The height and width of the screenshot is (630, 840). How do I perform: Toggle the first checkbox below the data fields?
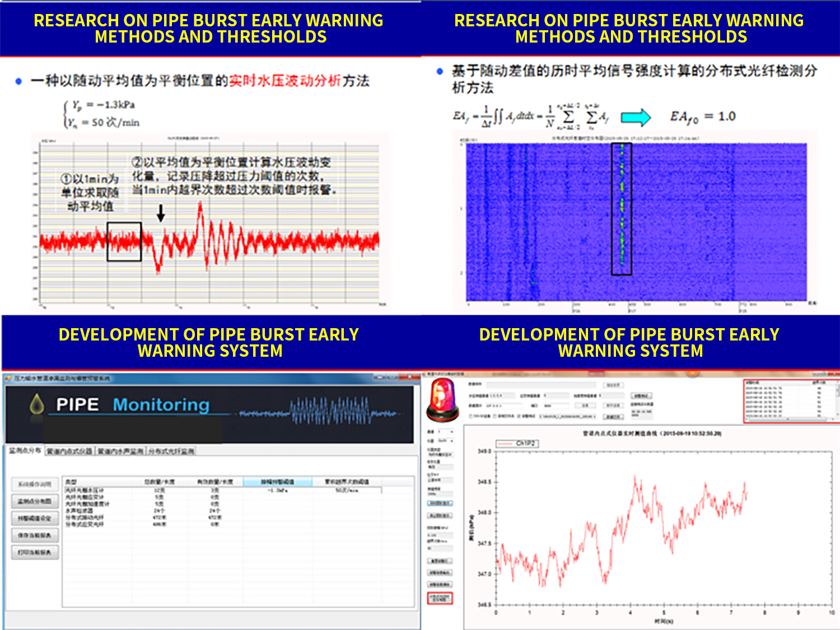471,417
